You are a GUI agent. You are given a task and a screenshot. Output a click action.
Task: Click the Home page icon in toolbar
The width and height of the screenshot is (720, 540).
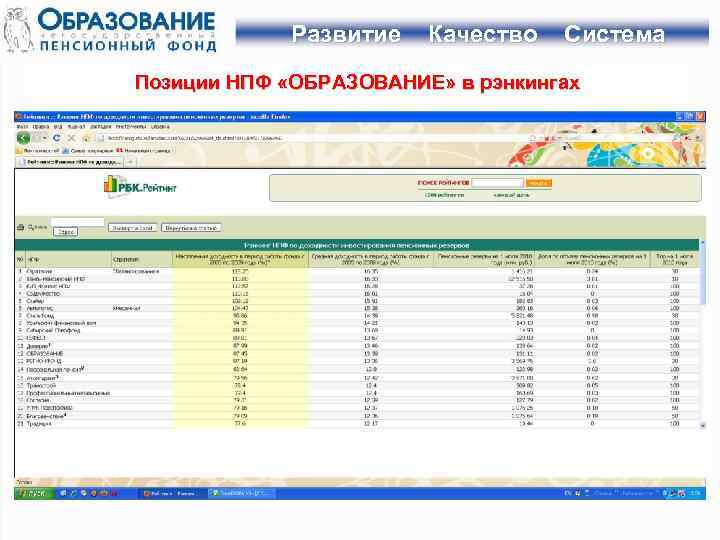(x=86, y=138)
